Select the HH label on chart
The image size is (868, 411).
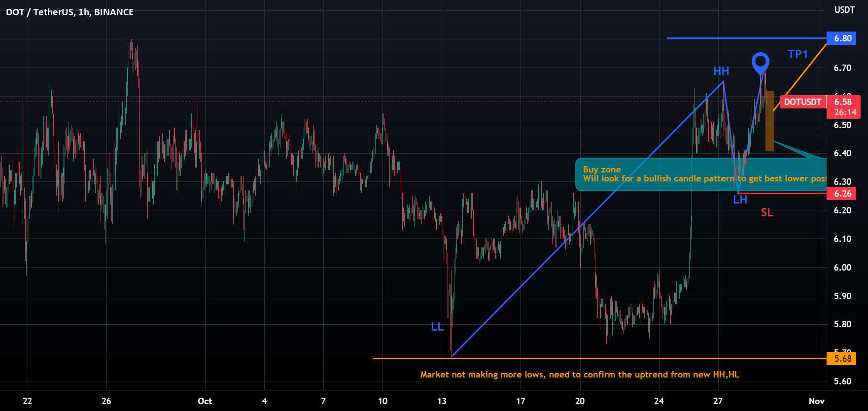pyautogui.click(x=721, y=71)
